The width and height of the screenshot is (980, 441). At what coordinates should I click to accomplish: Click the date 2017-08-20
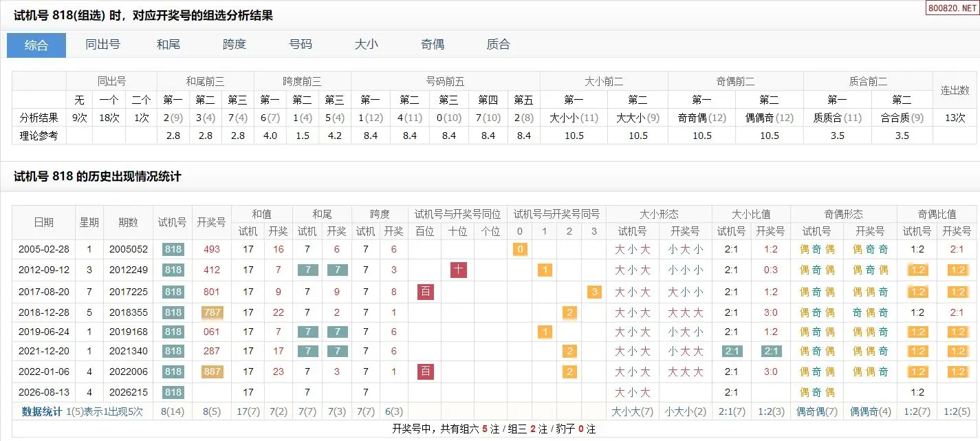tap(44, 292)
